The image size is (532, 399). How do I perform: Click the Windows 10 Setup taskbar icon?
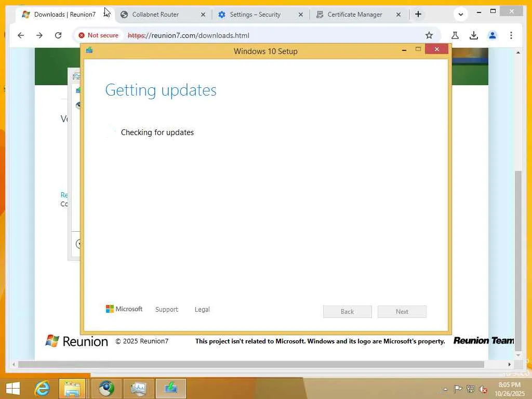(170, 389)
